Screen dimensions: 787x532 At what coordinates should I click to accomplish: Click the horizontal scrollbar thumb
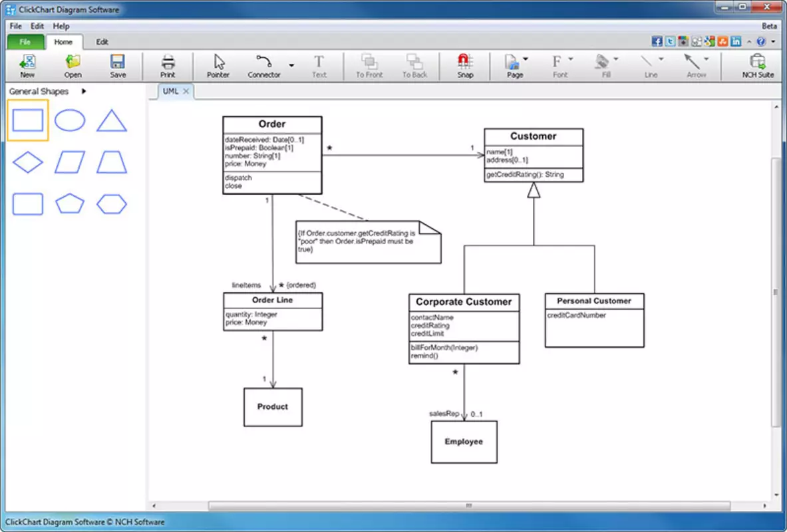(x=469, y=506)
